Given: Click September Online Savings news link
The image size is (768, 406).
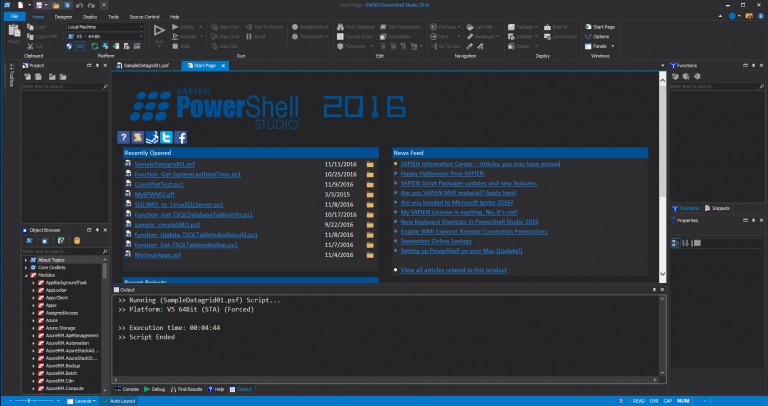Looking at the screenshot, I should click(436, 241).
